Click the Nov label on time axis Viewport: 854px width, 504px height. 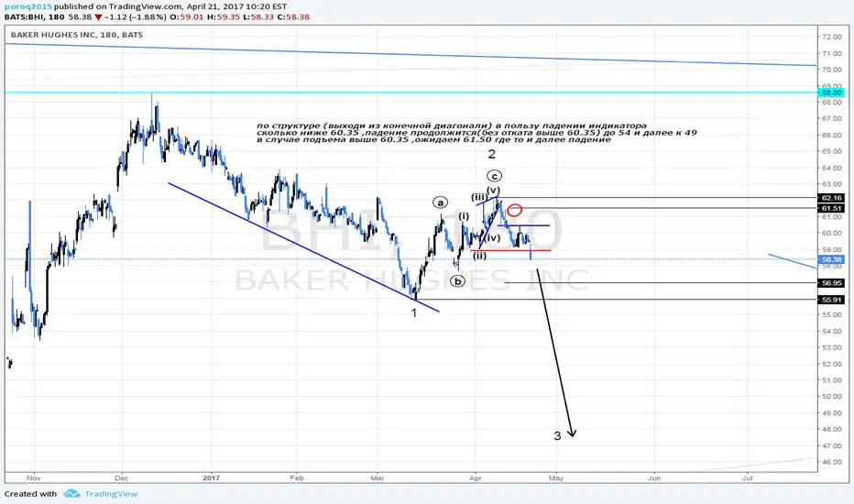pos(34,477)
